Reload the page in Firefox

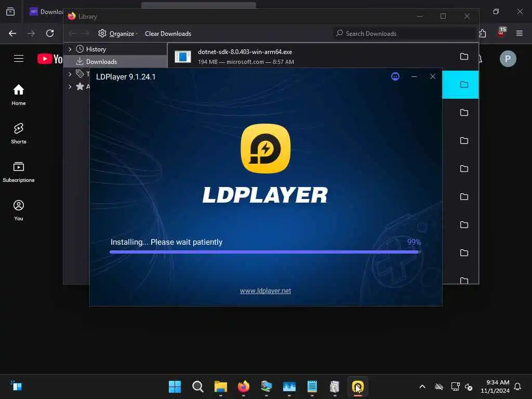tap(50, 33)
